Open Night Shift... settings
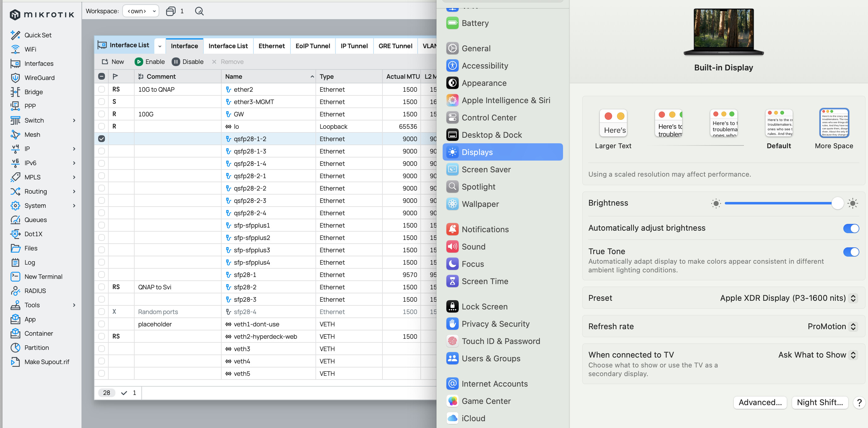 [x=820, y=402]
